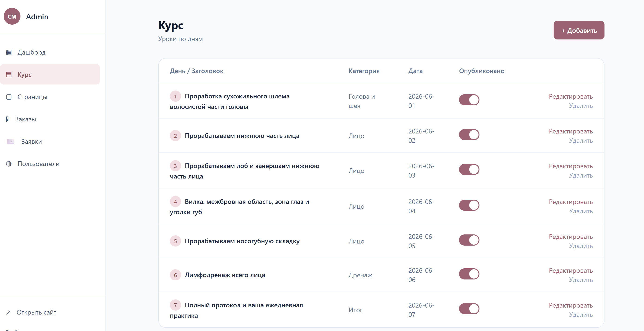Open the Заявки section

coord(50,142)
